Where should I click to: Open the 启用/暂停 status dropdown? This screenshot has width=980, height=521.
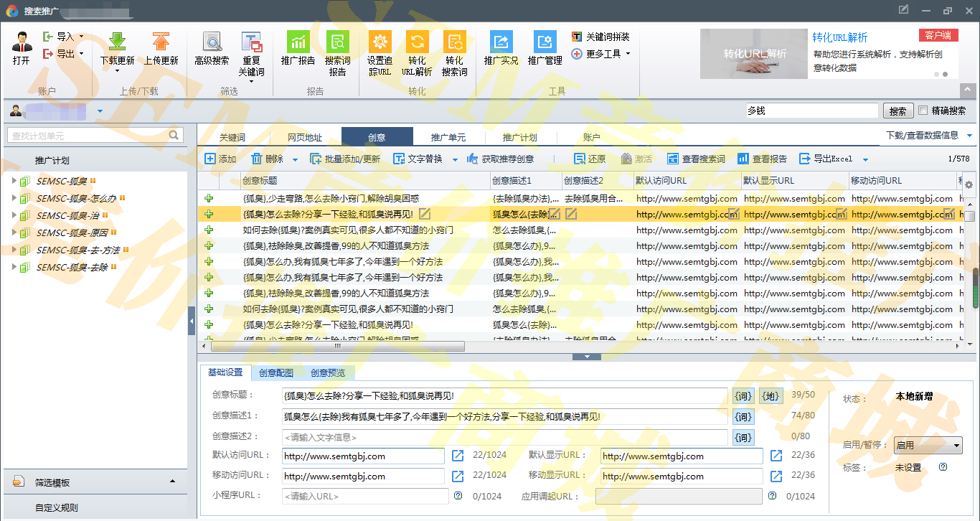pos(928,445)
